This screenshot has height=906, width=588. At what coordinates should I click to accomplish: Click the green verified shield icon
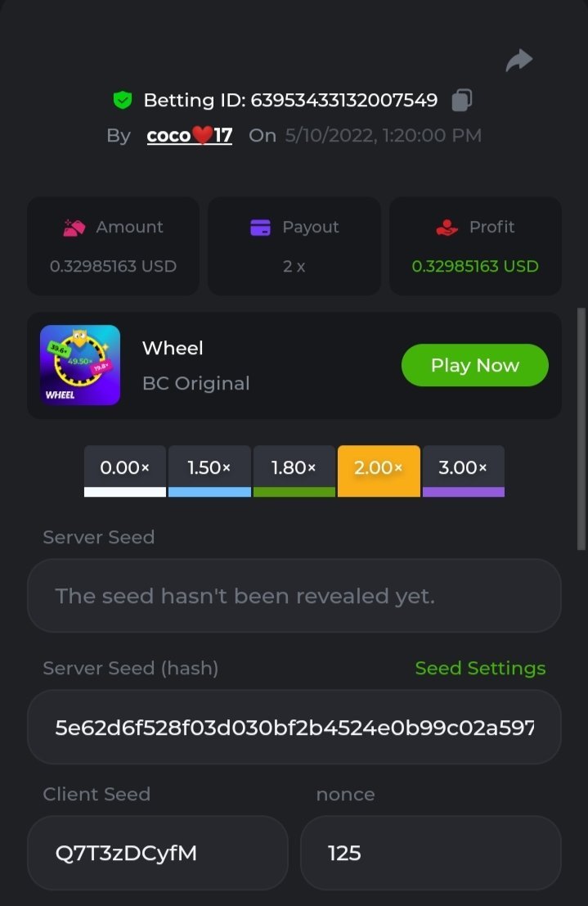123,101
